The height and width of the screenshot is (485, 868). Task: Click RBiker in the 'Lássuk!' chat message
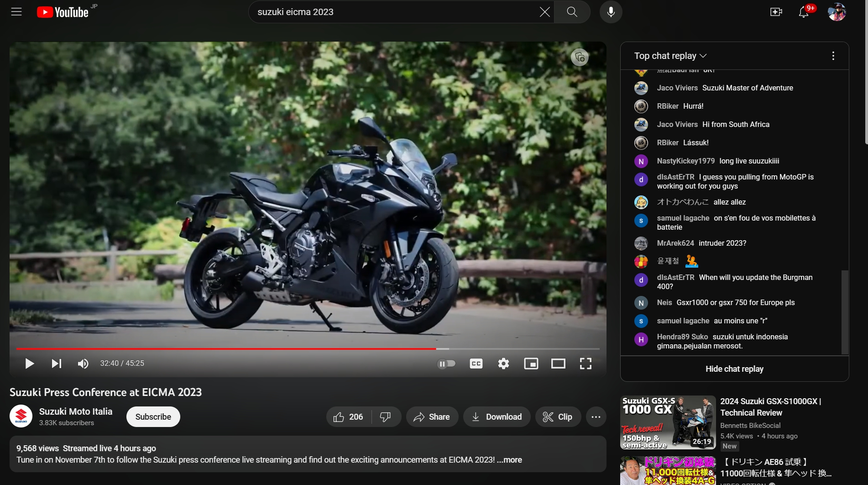pyautogui.click(x=668, y=142)
